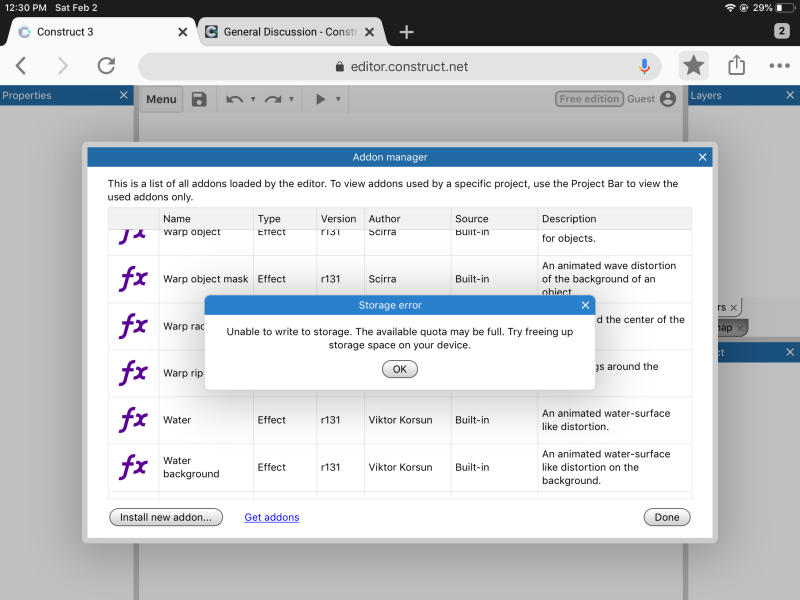Tap the voice search microphone icon

click(644, 66)
